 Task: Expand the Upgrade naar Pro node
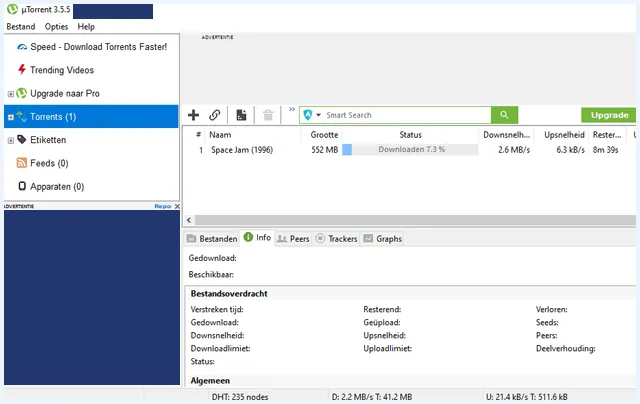point(11,94)
